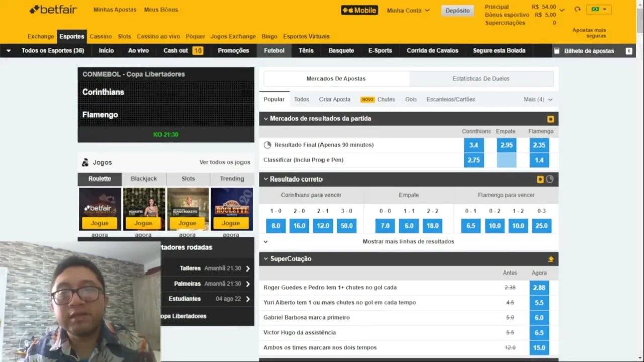Screen dimensions: 644x362
Task: Expand Mostrar mais linhas de resultados
Action: coord(409,241)
